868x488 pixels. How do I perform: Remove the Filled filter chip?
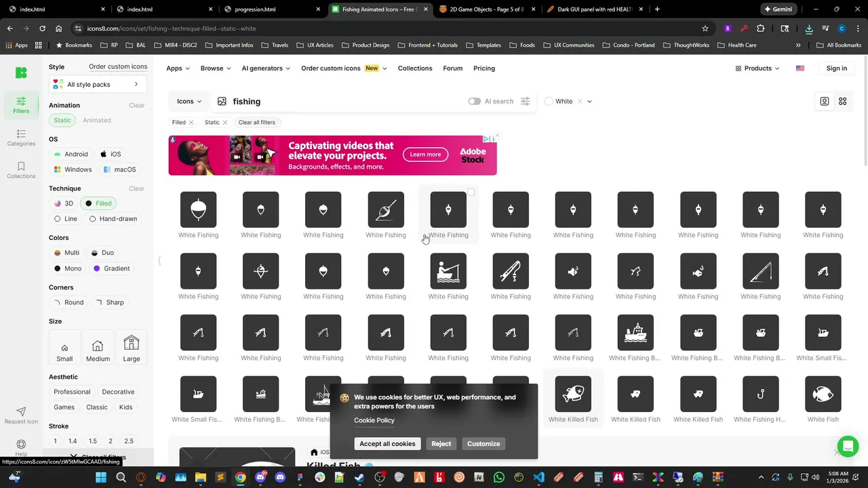pos(191,123)
